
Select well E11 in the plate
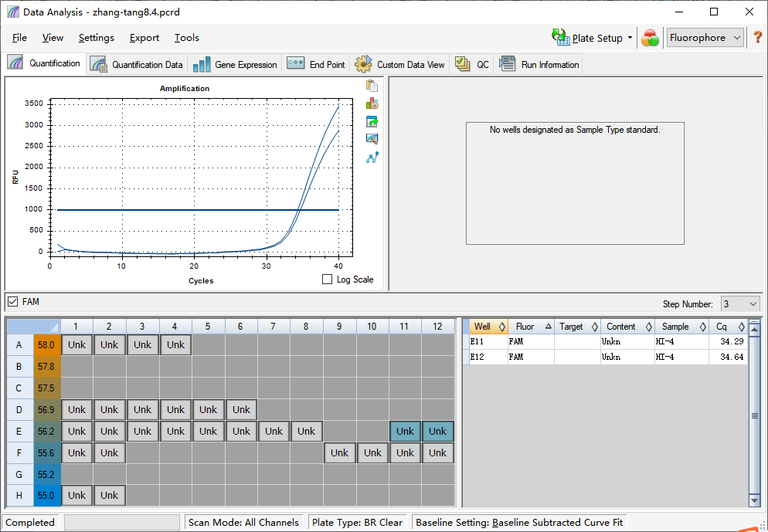(405, 431)
